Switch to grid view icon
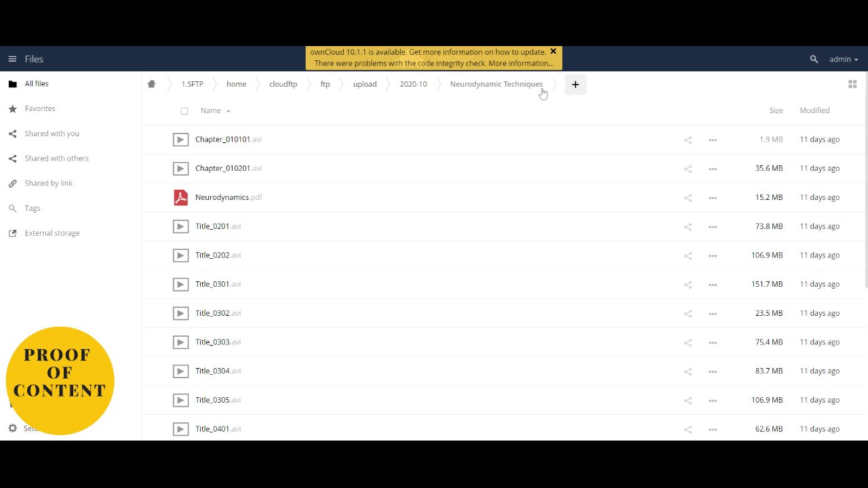 tap(852, 84)
